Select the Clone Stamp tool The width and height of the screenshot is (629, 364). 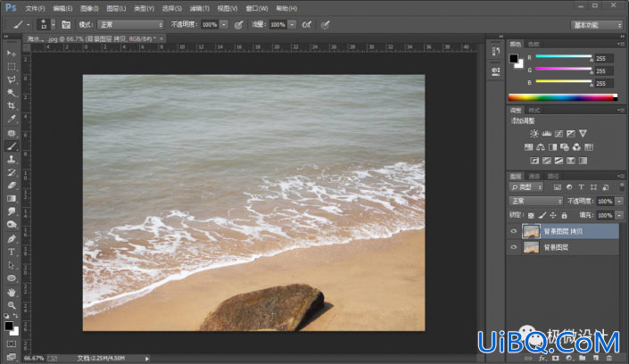pyautogui.click(x=12, y=160)
